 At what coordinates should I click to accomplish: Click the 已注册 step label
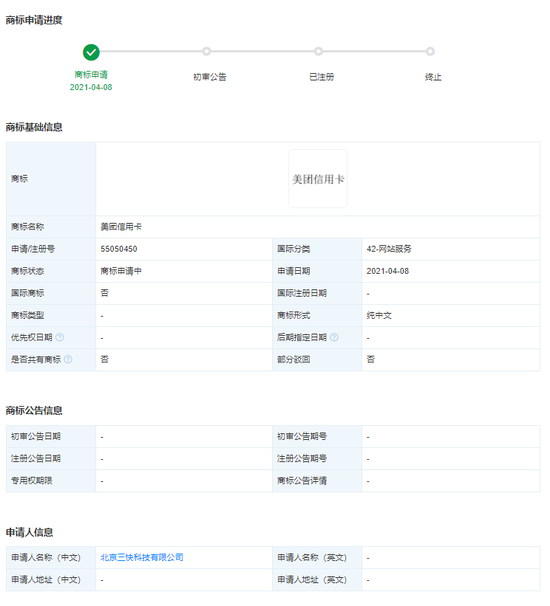[x=322, y=77]
